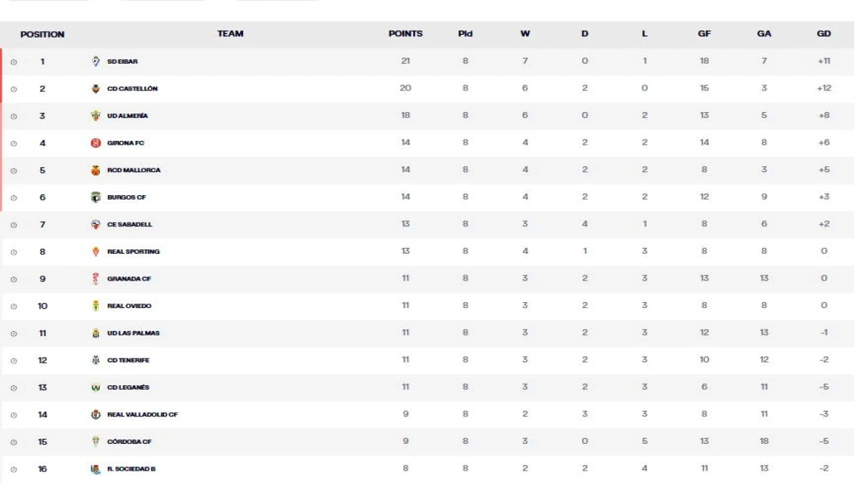The image size is (868, 488).
Task: Click the R. Sociedad B crest
Action: tap(95, 468)
